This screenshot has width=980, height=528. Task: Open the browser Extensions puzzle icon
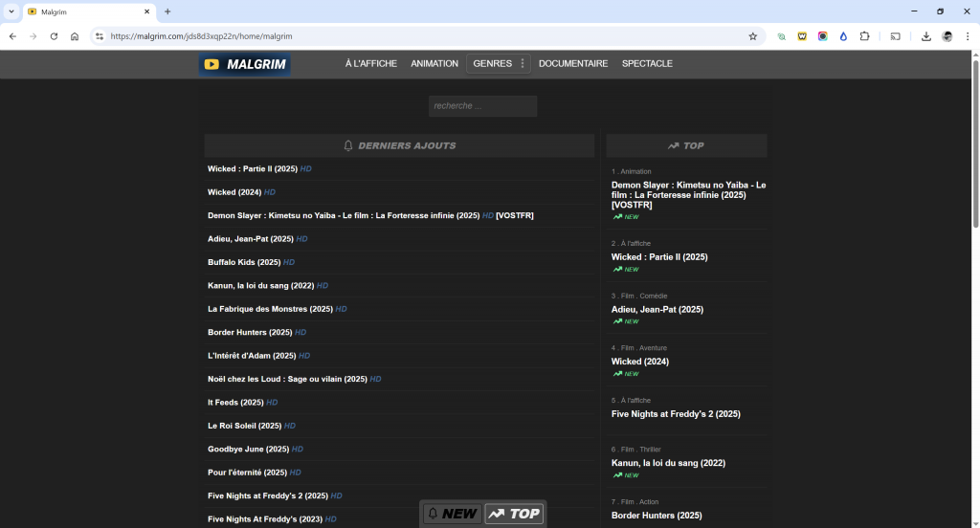pyautogui.click(x=864, y=36)
